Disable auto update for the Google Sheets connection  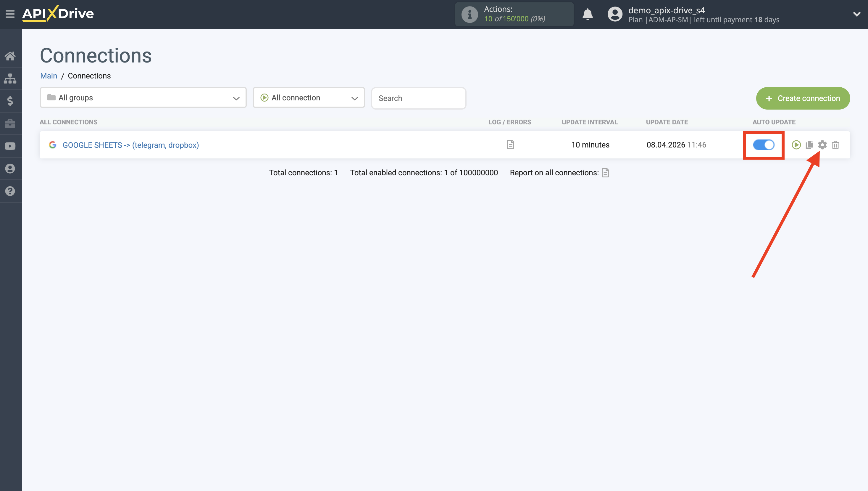tap(764, 145)
